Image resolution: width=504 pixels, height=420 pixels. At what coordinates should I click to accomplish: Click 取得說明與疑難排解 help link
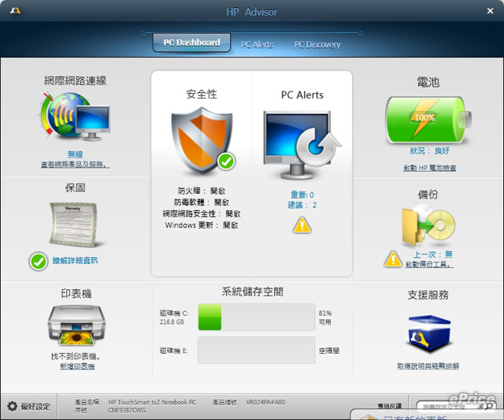428,366
